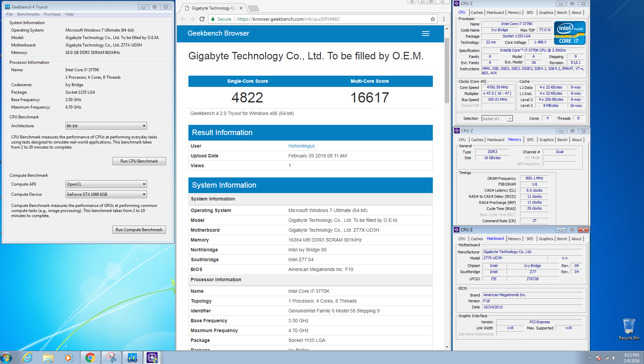Launch Internet Explorer from the taskbar
Screen dimensions: 644x364
[27, 358]
